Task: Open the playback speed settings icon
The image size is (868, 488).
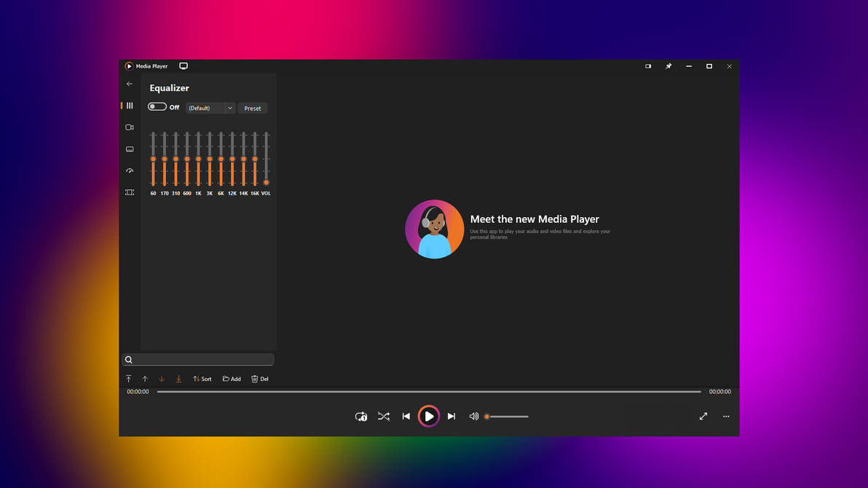Action: pos(130,170)
